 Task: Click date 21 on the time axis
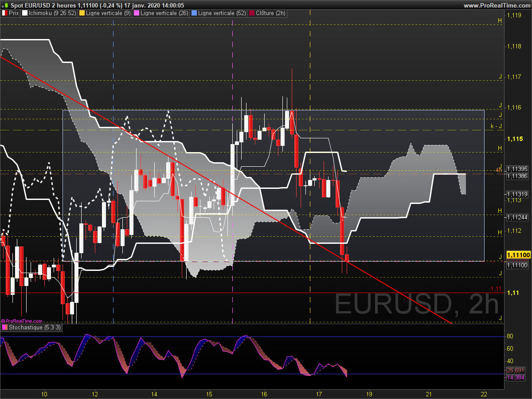click(x=429, y=394)
